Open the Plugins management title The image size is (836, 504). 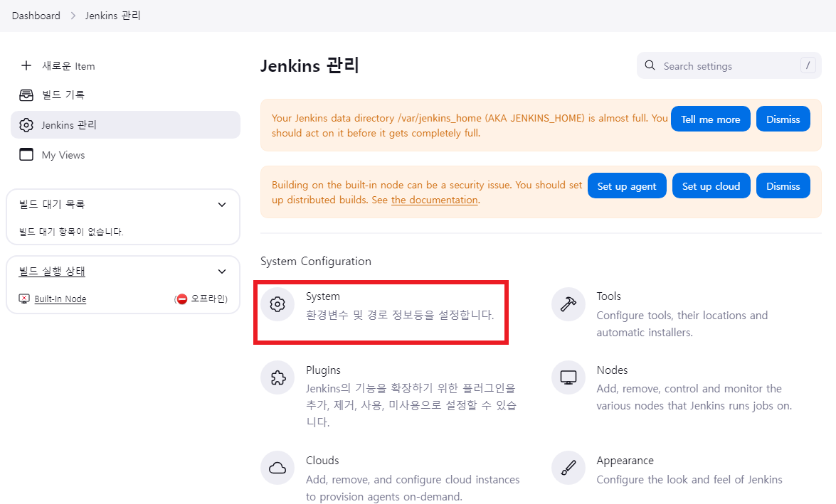click(323, 370)
